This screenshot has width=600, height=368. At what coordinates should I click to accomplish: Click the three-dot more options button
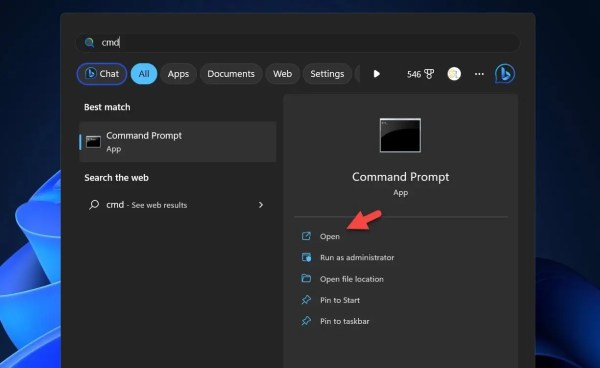(x=479, y=74)
